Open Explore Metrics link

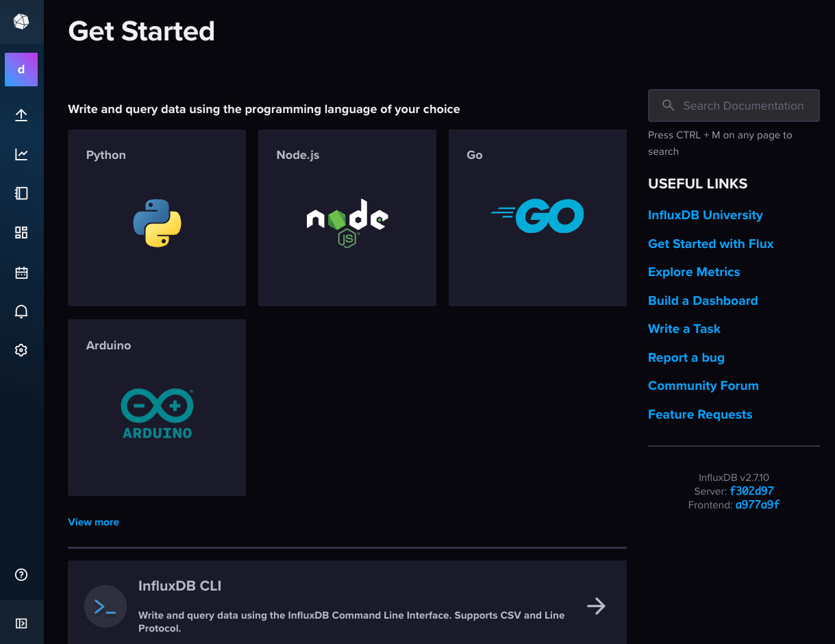(694, 272)
